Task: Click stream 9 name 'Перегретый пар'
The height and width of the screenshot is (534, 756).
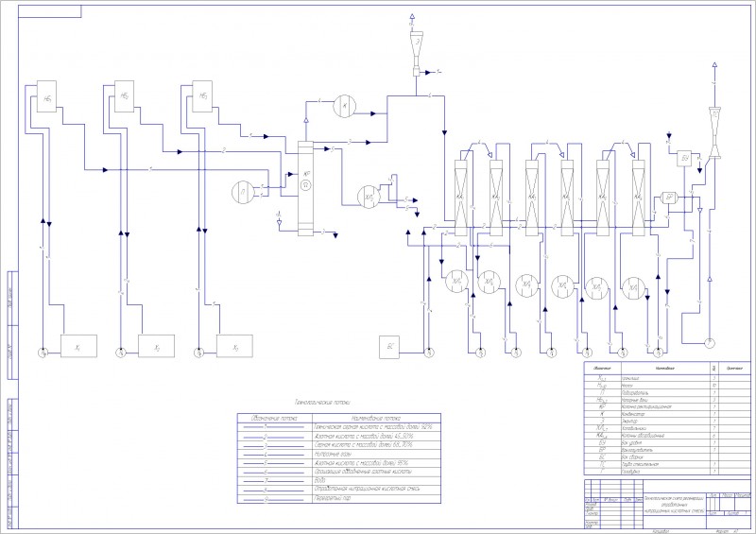Action: 333,498
